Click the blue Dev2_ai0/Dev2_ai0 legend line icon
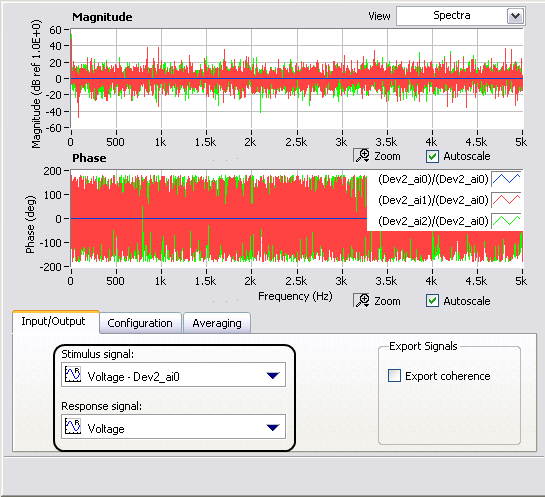This screenshot has height=497, width=545. click(506, 179)
